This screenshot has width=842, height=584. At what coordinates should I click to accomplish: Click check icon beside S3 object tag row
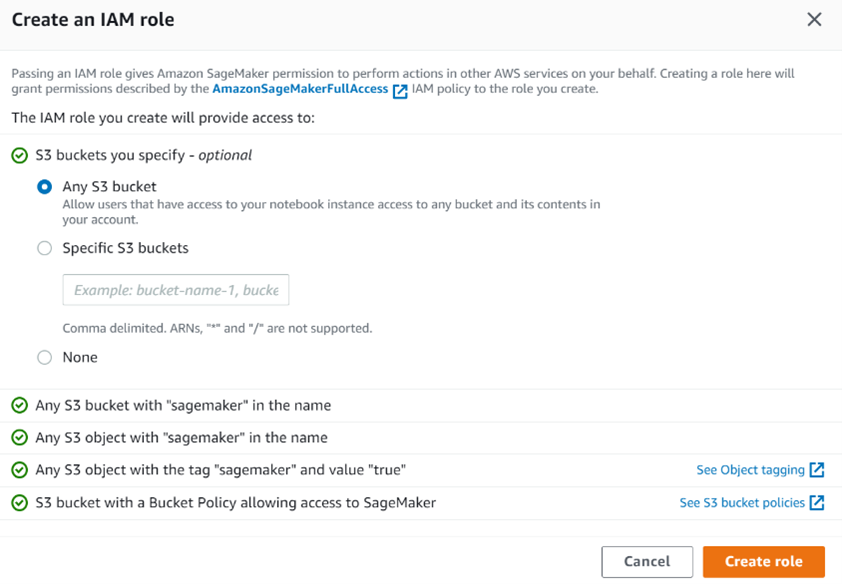tap(20, 470)
